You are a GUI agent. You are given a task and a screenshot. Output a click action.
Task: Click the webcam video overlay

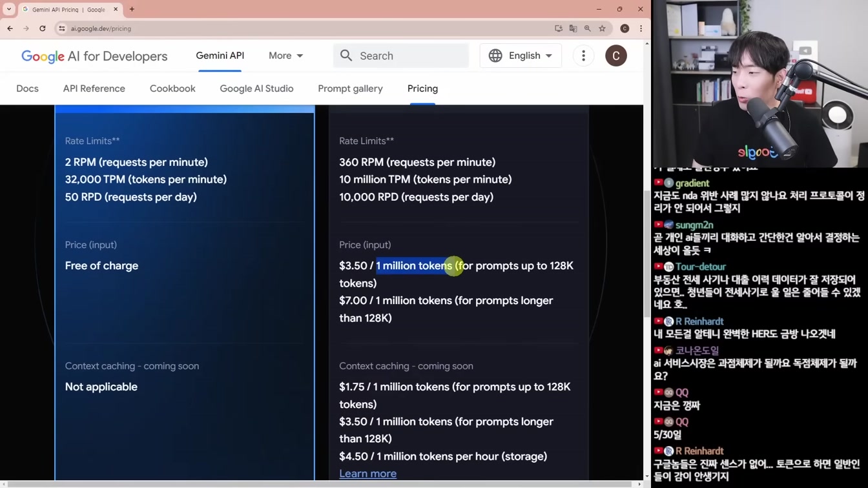pyautogui.click(x=760, y=84)
